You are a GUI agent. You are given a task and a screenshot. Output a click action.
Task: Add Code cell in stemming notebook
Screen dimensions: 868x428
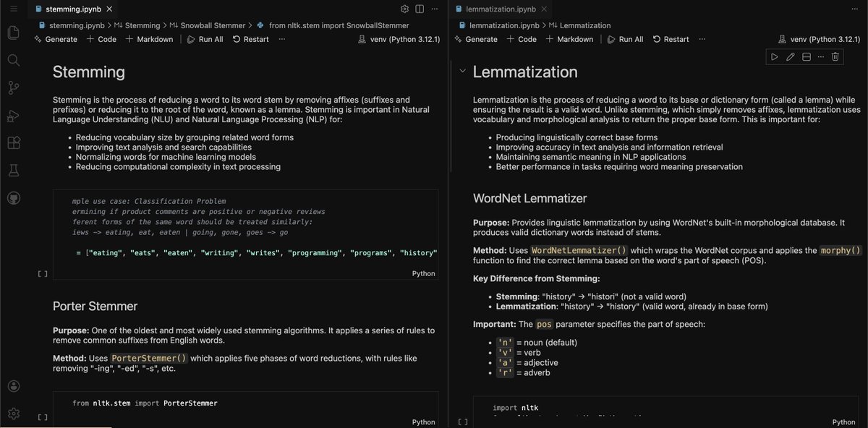coord(101,39)
